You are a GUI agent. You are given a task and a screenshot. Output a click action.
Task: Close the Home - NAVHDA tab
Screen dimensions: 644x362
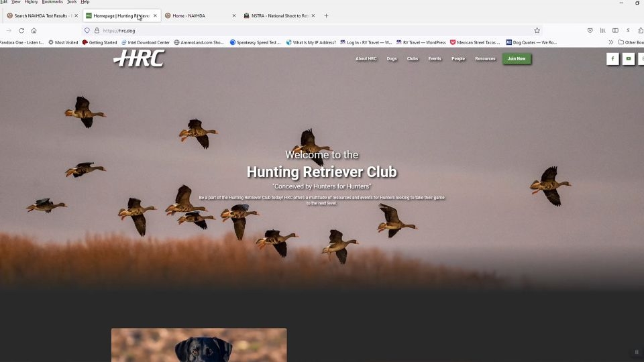[x=234, y=15]
